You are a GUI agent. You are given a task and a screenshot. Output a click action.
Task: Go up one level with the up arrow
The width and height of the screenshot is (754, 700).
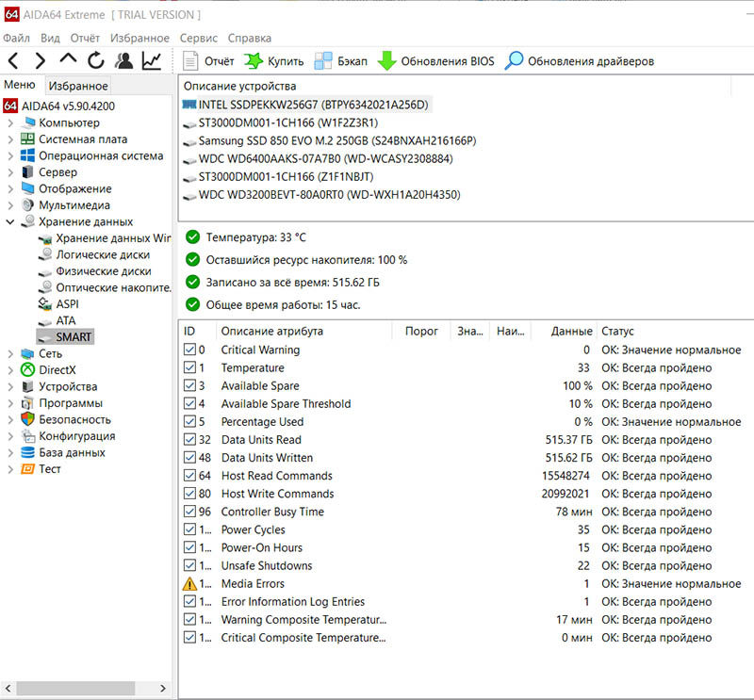click(x=68, y=59)
